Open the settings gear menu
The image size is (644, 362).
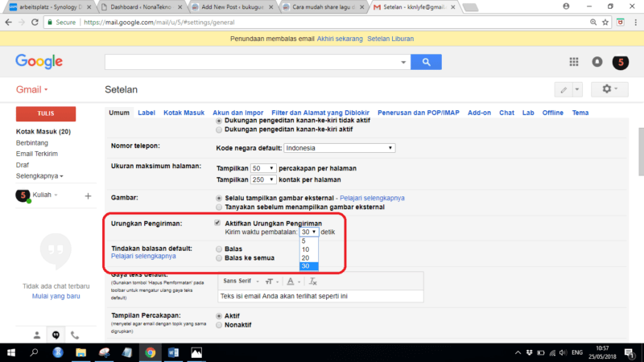point(609,89)
